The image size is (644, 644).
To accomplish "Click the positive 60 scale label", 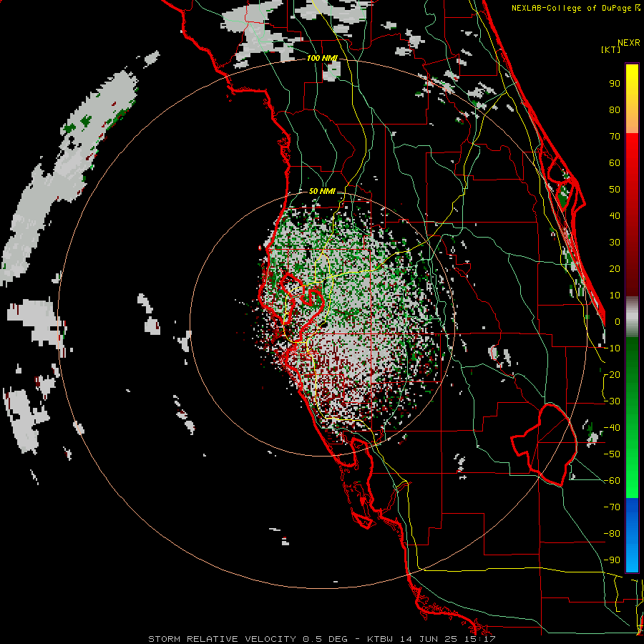I will [x=615, y=162].
